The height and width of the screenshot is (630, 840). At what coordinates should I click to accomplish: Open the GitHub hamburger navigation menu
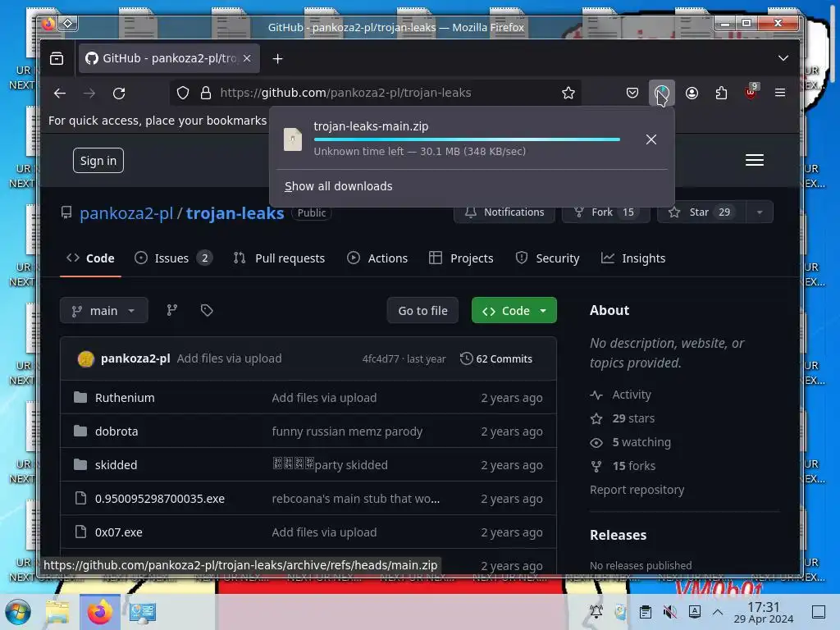point(755,160)
